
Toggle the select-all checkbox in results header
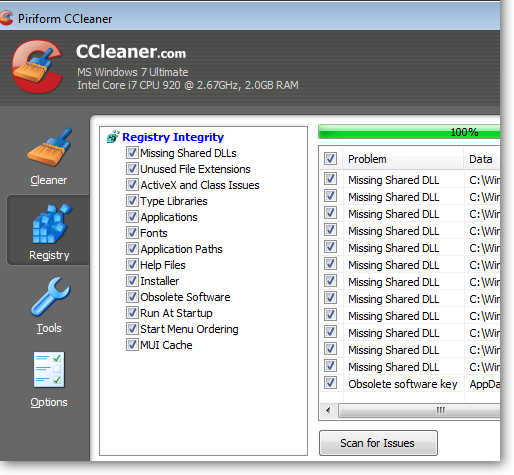tap(330, 159)
